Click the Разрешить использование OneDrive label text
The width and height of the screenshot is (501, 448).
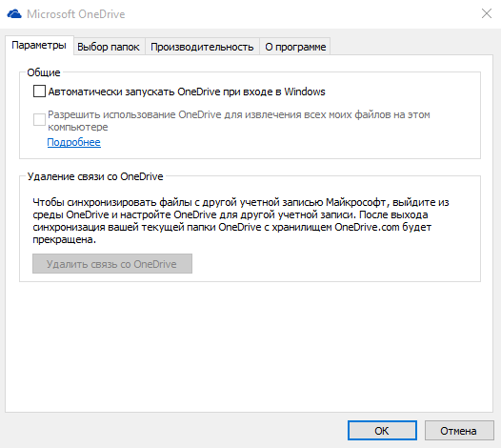click(239, 120)
